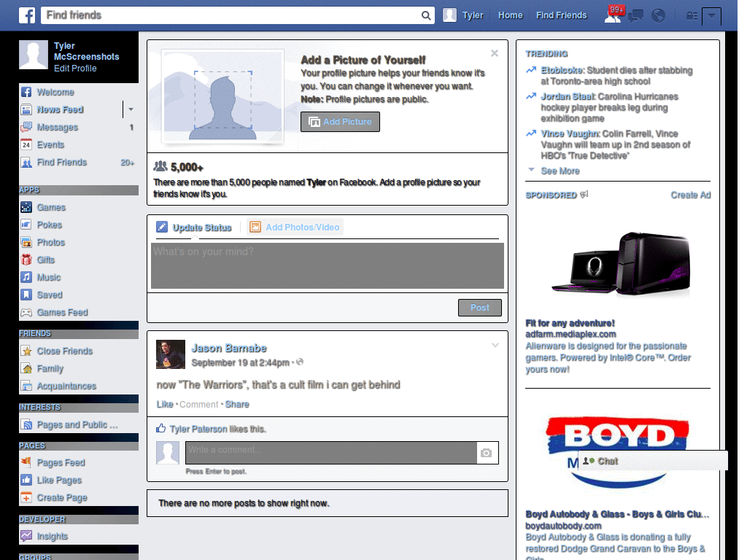Screen dimensions: 747x560
Task: Click the Games app icon
Action: click(x=26, y=208)
